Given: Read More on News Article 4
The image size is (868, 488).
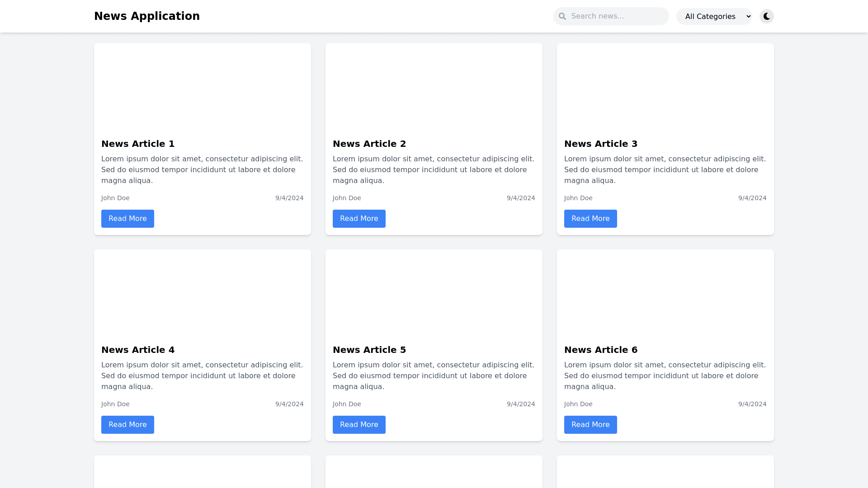Looking at the screenshot, I should pyautogui.click(x=127, y=425).
